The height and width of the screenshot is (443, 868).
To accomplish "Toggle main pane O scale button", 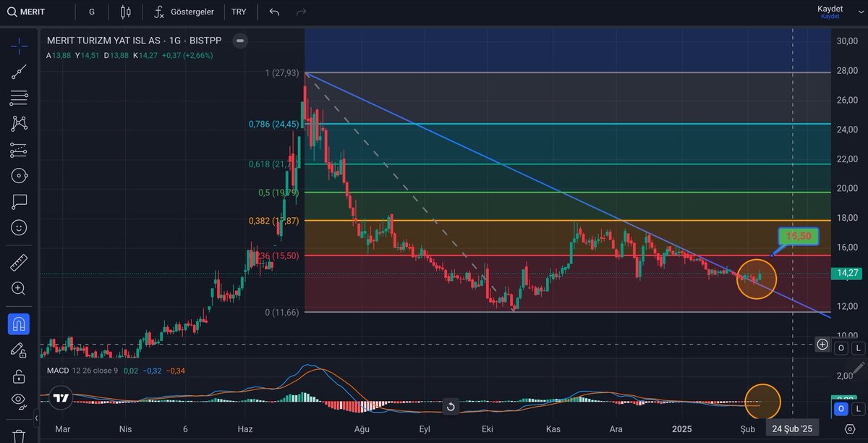I will [841, 348].
